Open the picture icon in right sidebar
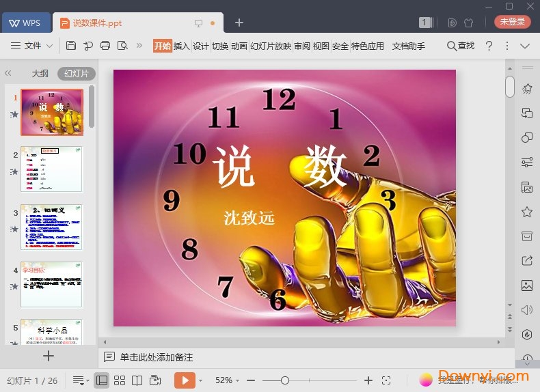The height and width of the screenshot is (392, 540). coord(527,285)
